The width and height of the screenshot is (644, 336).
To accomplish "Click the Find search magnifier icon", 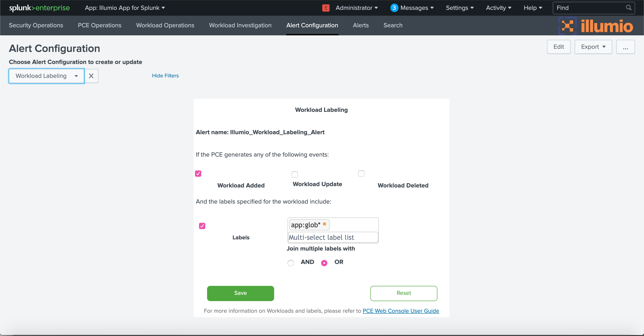I will point(629,8).
